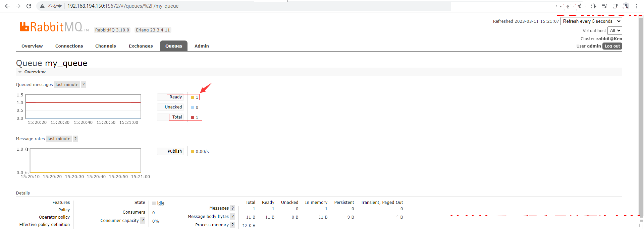Log out of admin user
644x229 pixels.
click(612, 46)
